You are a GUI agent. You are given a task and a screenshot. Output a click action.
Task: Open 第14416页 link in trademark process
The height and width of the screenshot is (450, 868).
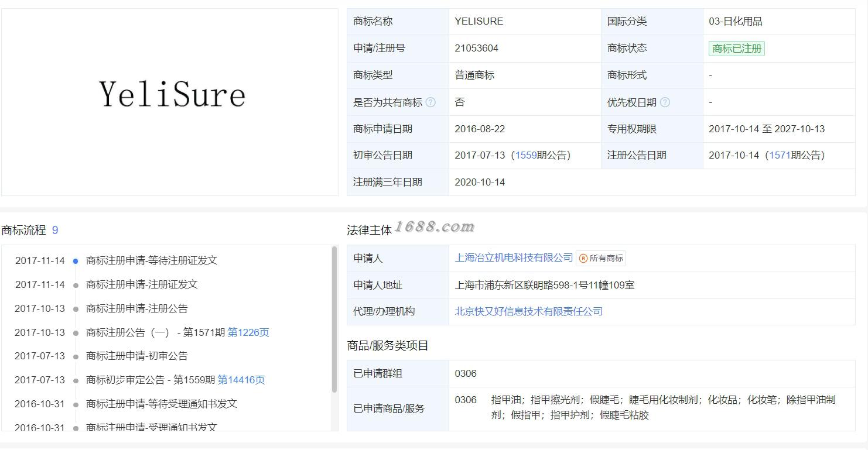pyautogui.click(x=241, y=380)
